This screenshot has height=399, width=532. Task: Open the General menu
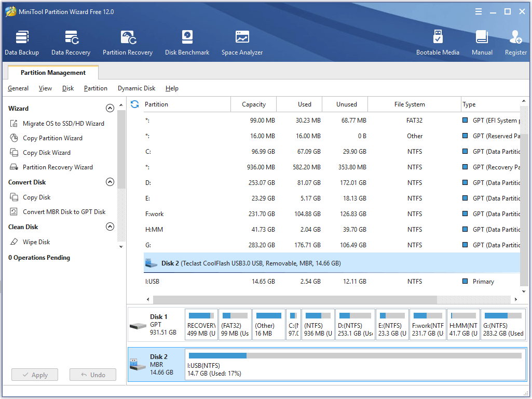point(18,88)
